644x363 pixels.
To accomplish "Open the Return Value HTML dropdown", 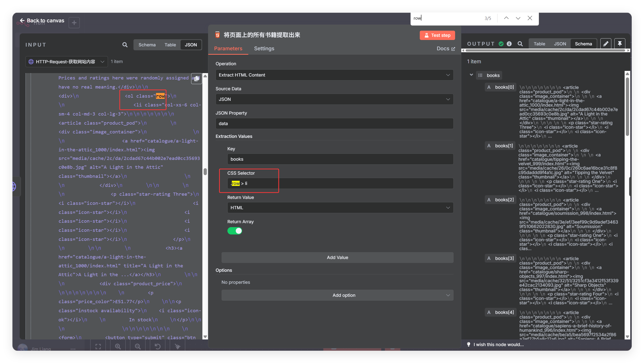I will pos(340,208).
